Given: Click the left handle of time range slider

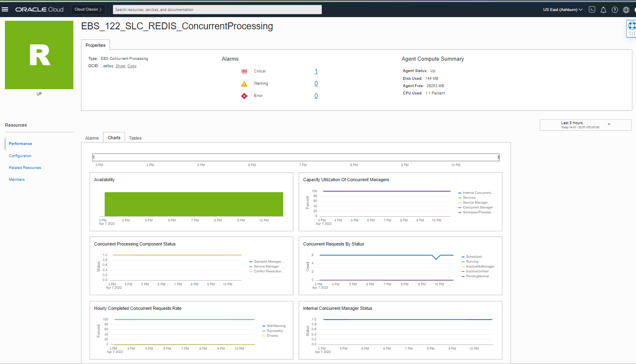Looking at the screenshot, I should (x=94, y=157).
